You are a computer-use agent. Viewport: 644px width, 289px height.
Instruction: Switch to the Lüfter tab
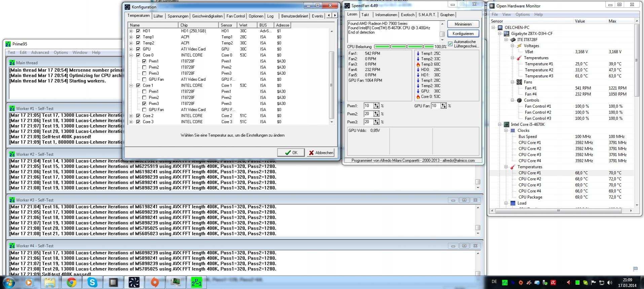pyautogui.click(x=158, y=16)
